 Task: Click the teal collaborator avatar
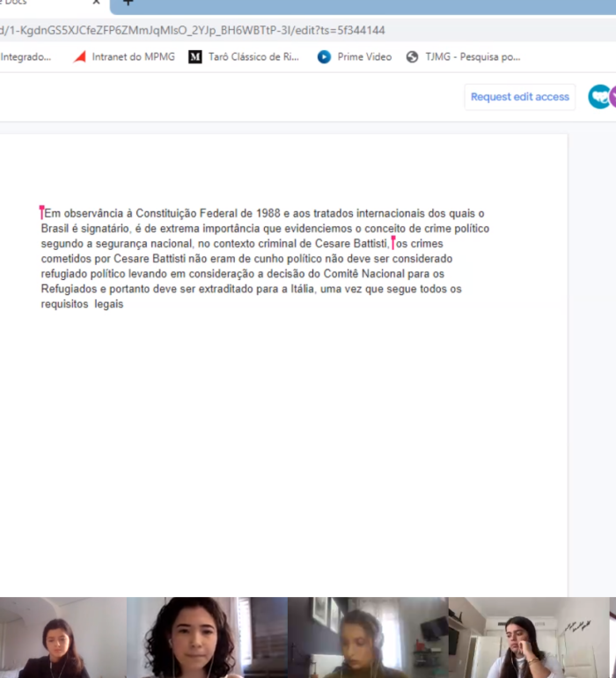(x=598, y=97)
